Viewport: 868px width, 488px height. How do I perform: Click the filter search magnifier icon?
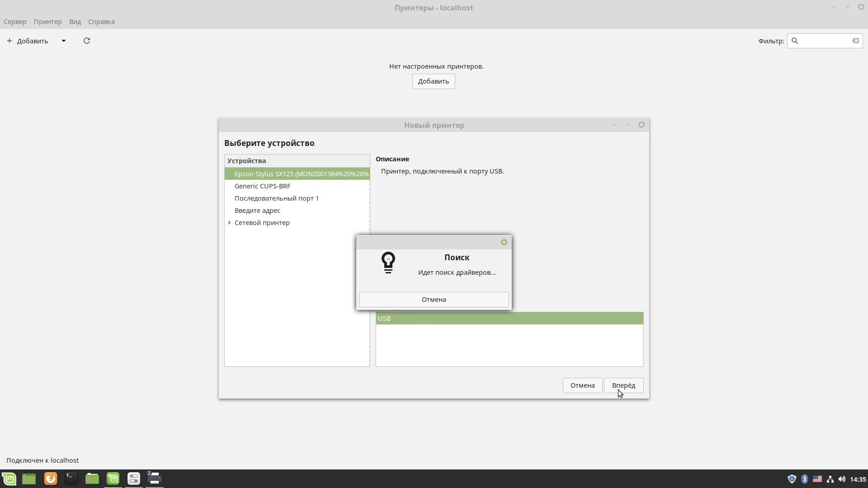(795, 41)
